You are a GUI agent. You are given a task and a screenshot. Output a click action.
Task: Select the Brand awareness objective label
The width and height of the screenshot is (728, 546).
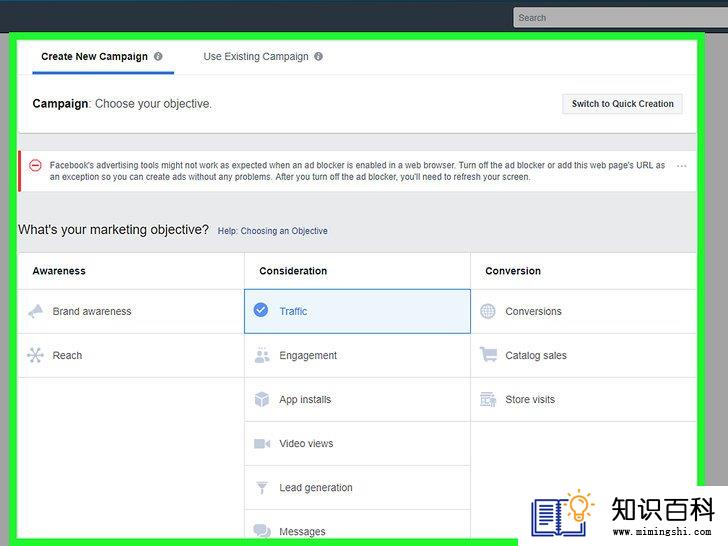pos(92,312)
